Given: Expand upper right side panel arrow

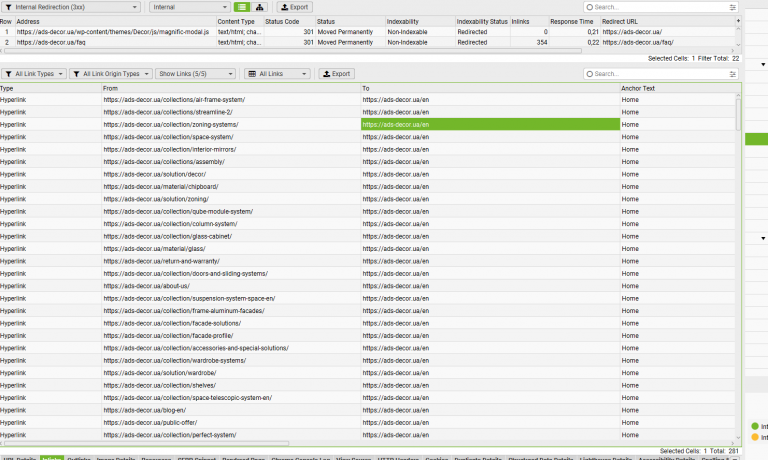Looking at the screenshot, I should pyautogui.click(x=763, y=65).
